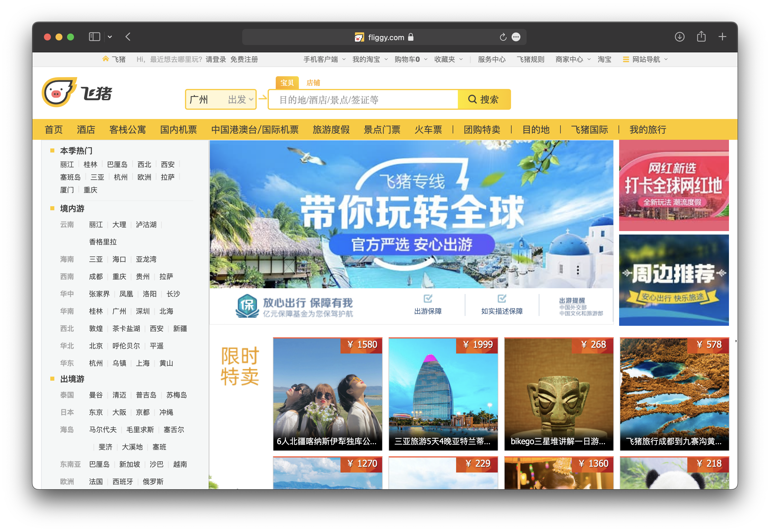This screenshot has width=770, height=532.
Task: Open a new tab with plus icon
Action: (x=722, y=37)
